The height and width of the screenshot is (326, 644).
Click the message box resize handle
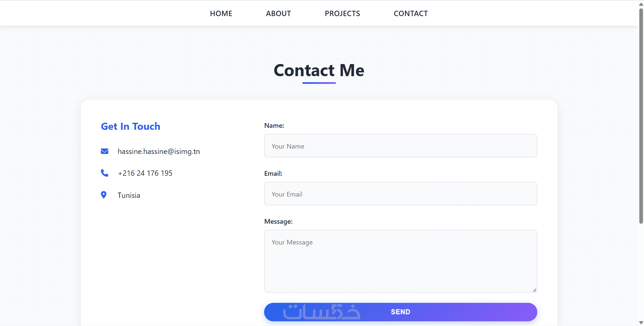[534, 290]
